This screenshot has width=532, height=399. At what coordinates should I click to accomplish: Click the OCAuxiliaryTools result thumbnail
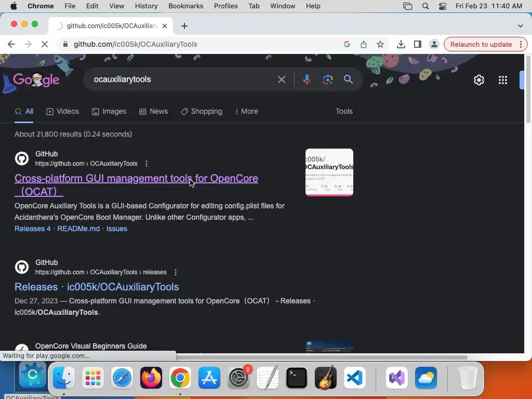(329, 172)
